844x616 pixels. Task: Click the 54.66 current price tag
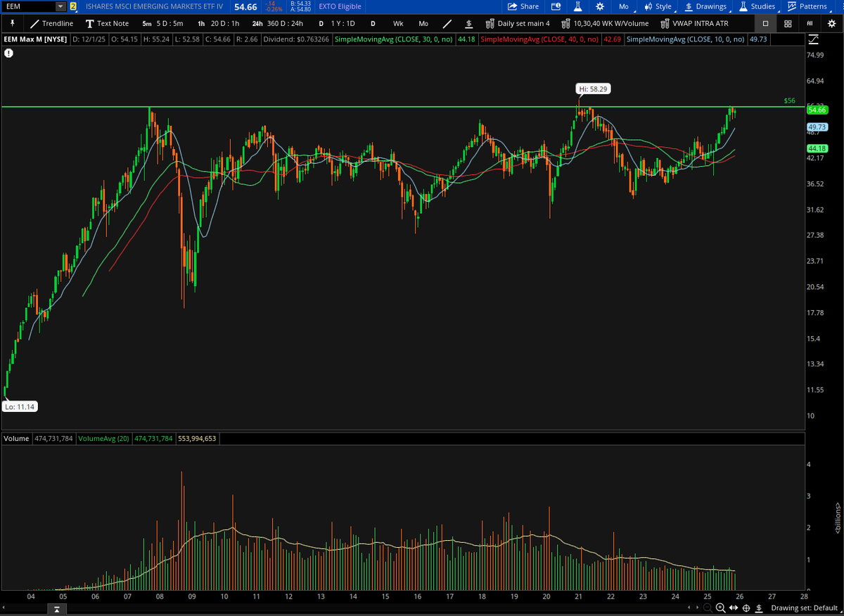(x=817, y=110)
